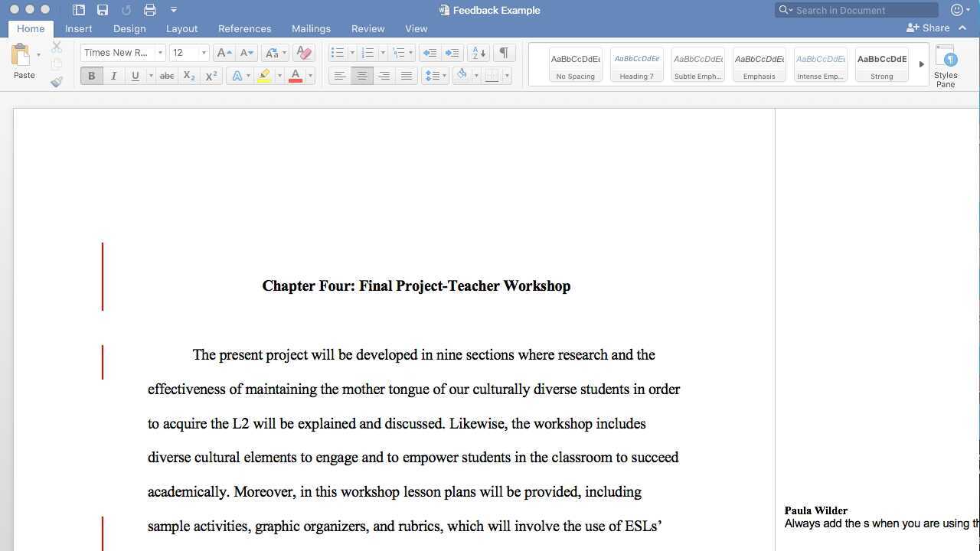Apply the Heading 7 style
980x551 pixels.
[636, 64]
